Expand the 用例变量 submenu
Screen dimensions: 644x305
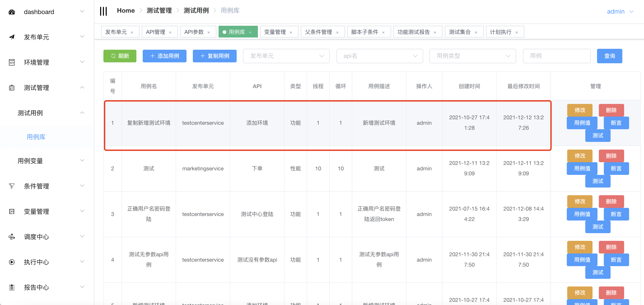pos(82,160)
